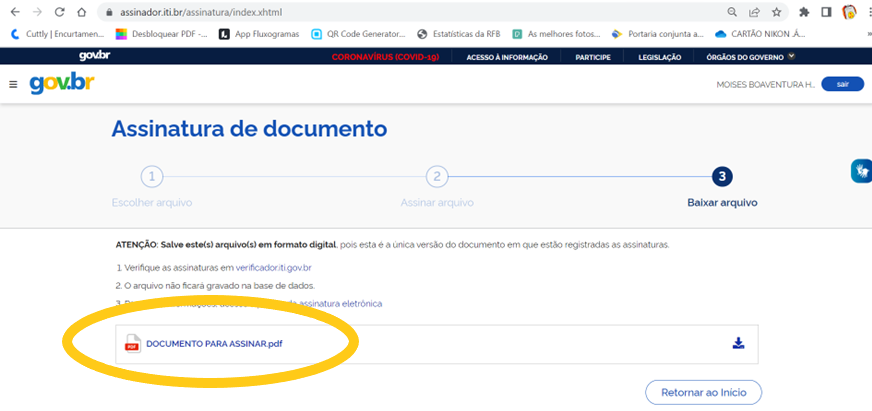Screen dimensions: 872x411
Task: Download the signed PDF via the download icon
Action: click(x=738, y=343)
